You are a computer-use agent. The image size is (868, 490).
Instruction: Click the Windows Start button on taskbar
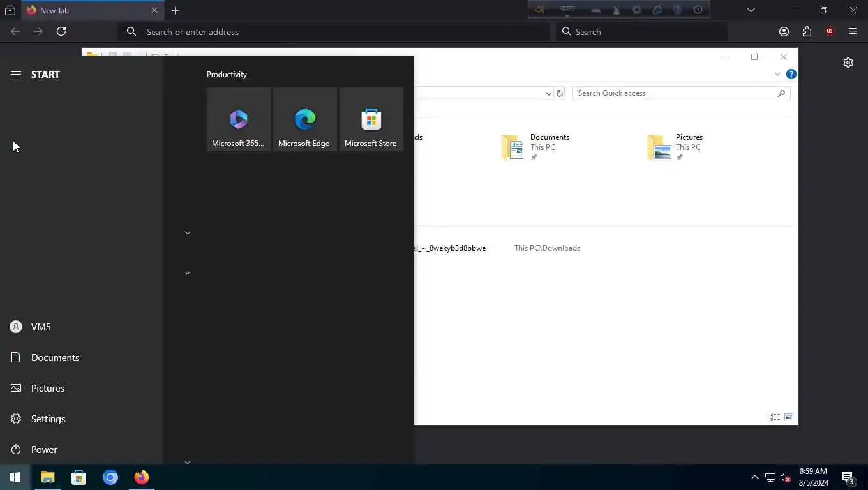click(15, 477)
